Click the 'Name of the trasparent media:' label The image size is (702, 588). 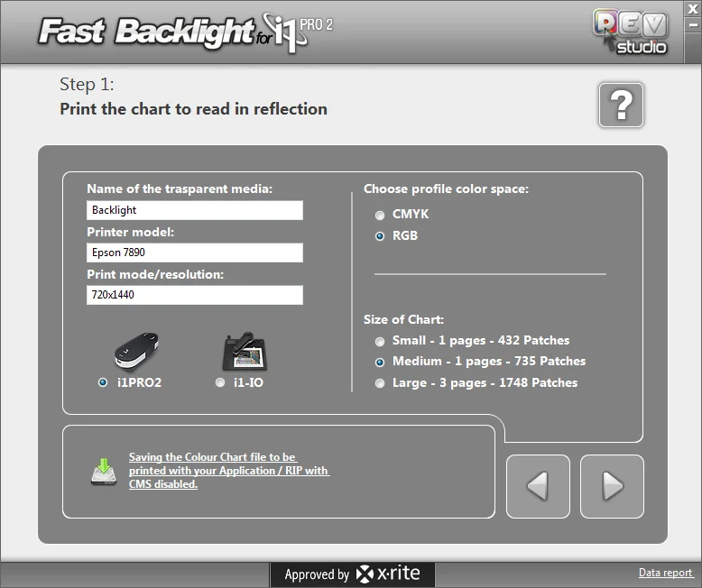click(x=180, y=188)
